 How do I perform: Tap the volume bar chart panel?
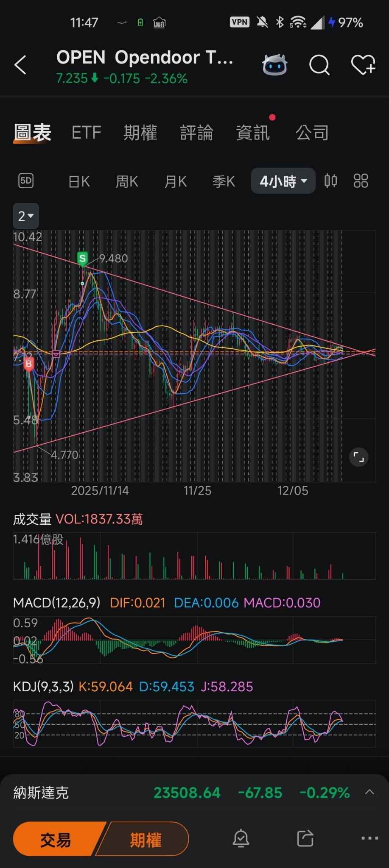pos(194,556)
